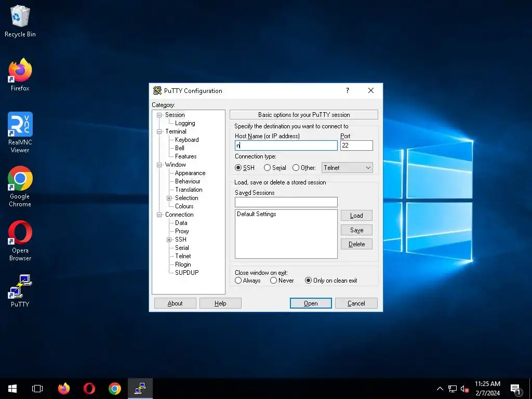Select the SSH connection type radio
Screen dimensions: 532x399
tap(238, 168)
